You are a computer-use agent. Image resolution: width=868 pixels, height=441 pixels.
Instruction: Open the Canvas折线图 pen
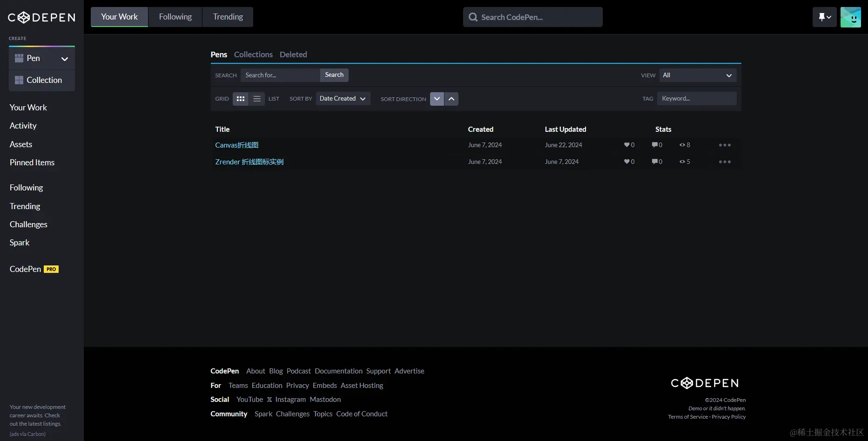point(236,145)
